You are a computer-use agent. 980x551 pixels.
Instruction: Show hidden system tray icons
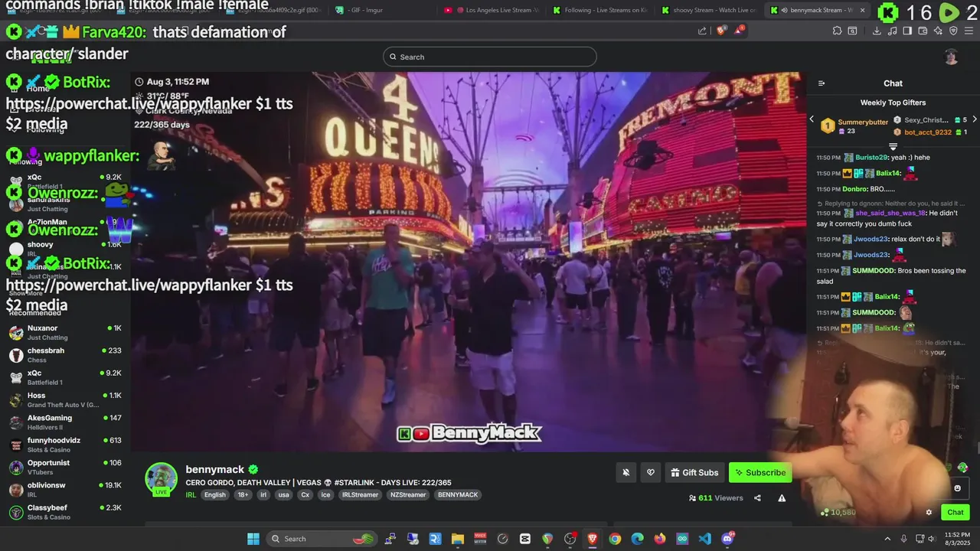(x=887, y=539)
